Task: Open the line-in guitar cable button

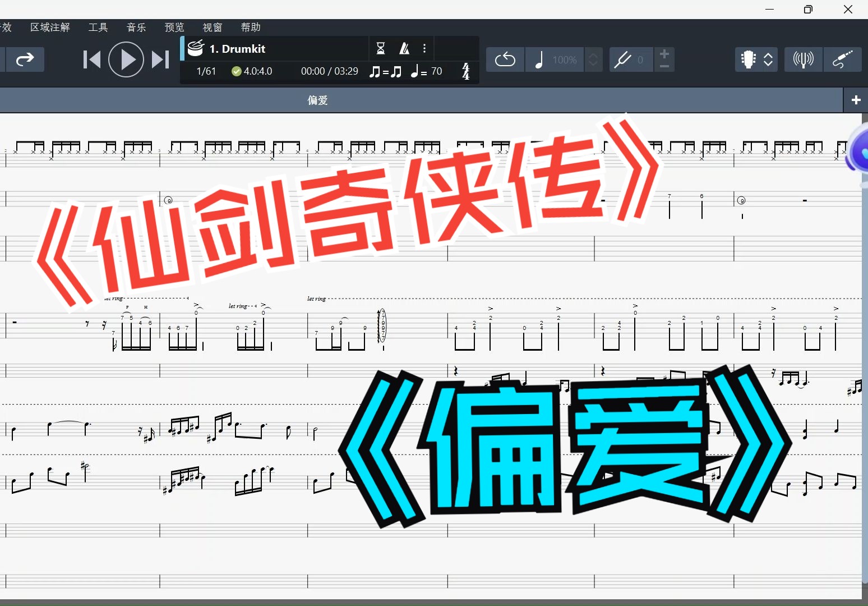Action: [842, 59]
